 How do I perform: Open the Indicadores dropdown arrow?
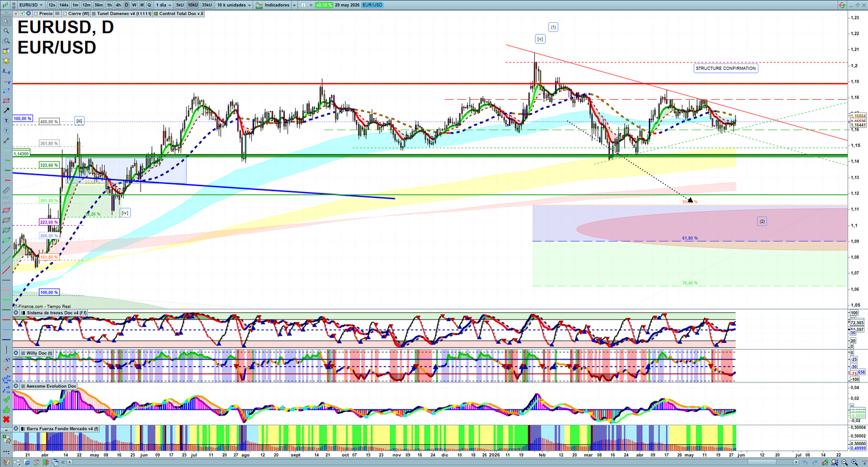tap(294, 5)
